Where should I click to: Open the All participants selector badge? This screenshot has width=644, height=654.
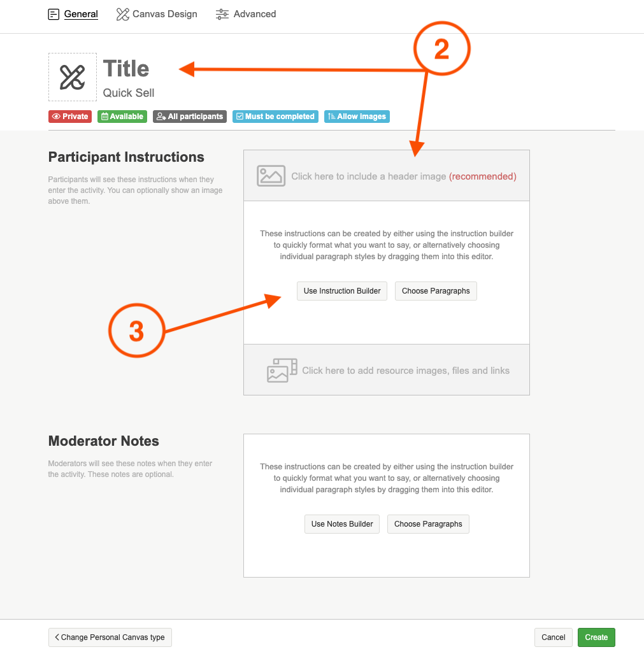pyautogui.click(x=190, y=117)
